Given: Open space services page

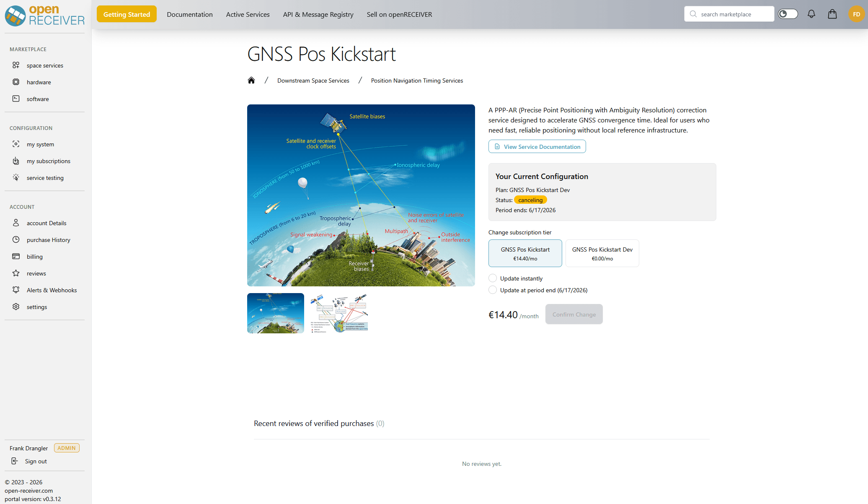Looking at the screenshot, I should 45,65.
